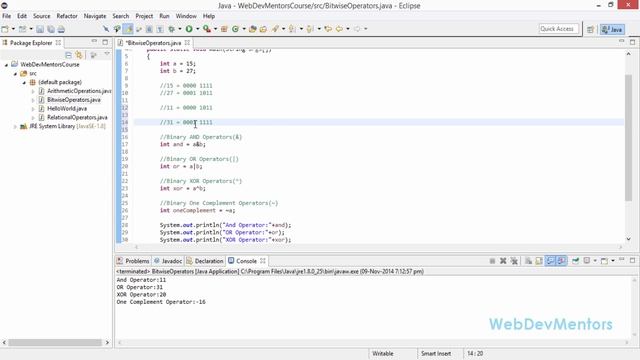
Task: Click the Quick Access search field
Action: click(x=558, y=29)
